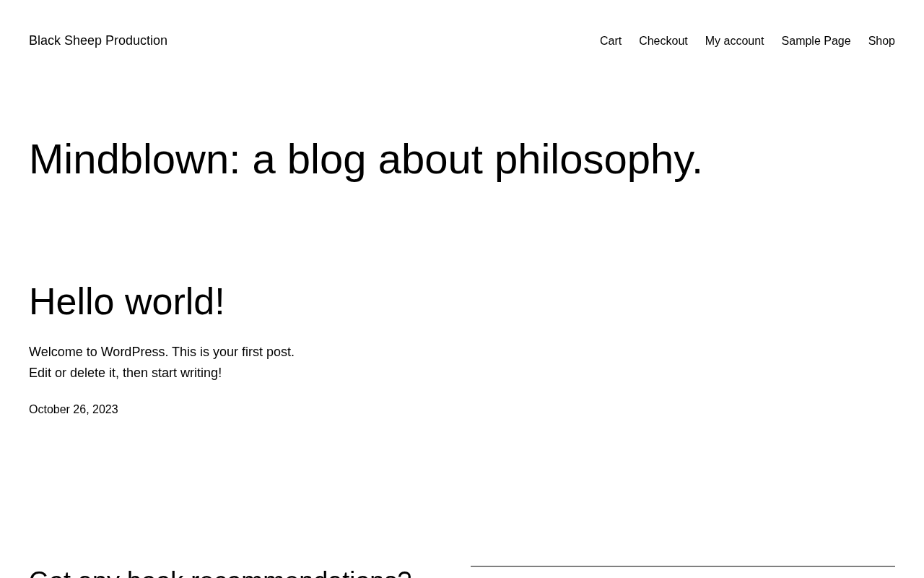This screenshot has width=924, height=578.
Task: Click the horizontal separator line
Action: point(682,566)
